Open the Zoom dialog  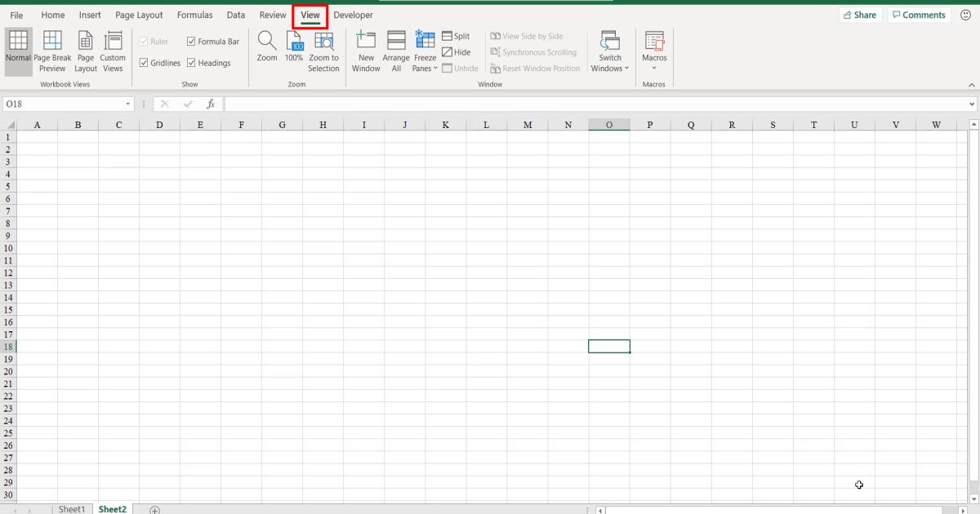point(266,51)
